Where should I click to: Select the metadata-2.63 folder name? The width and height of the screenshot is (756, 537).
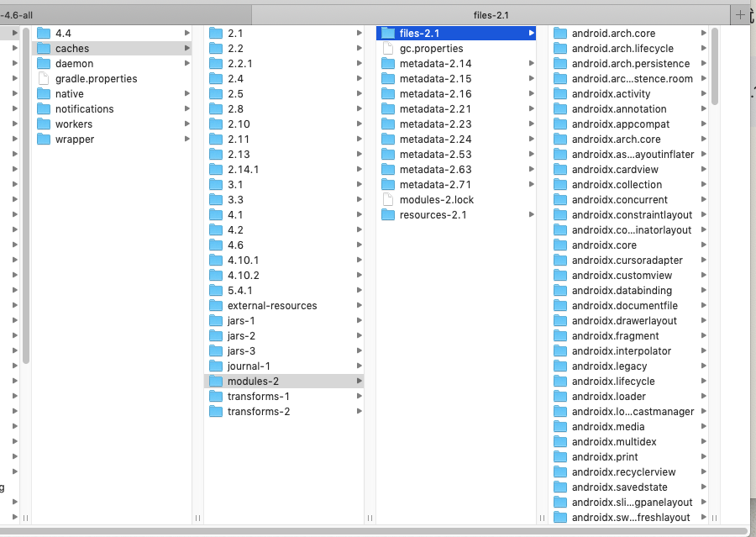[435, 170]
